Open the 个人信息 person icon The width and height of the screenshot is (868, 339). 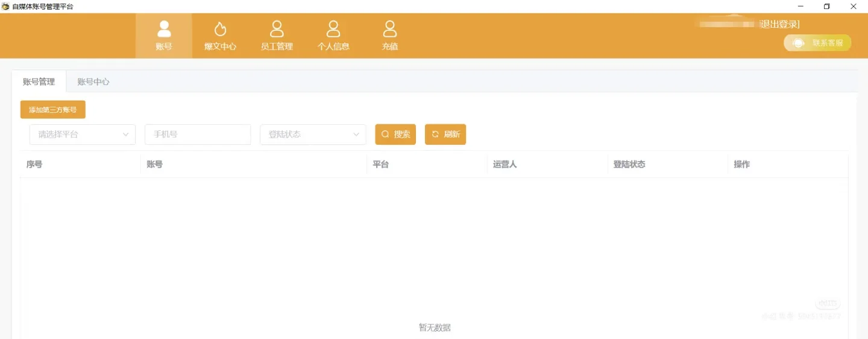[x=333, y=28]
